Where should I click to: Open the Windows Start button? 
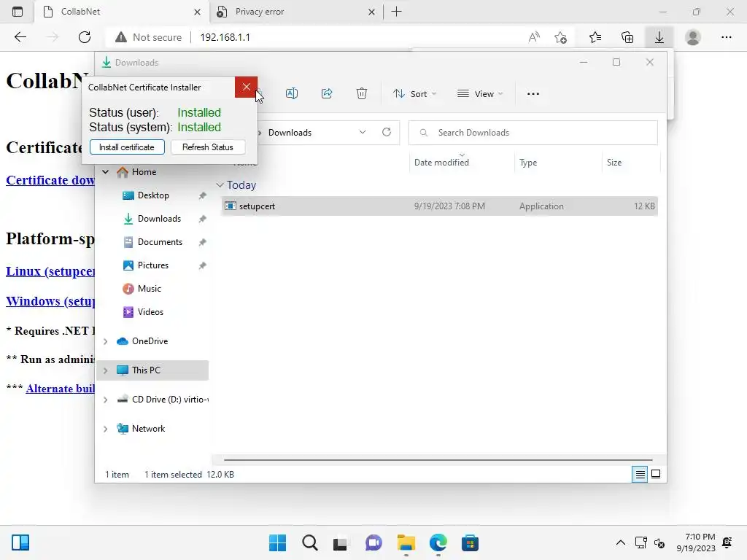point(277,542)
